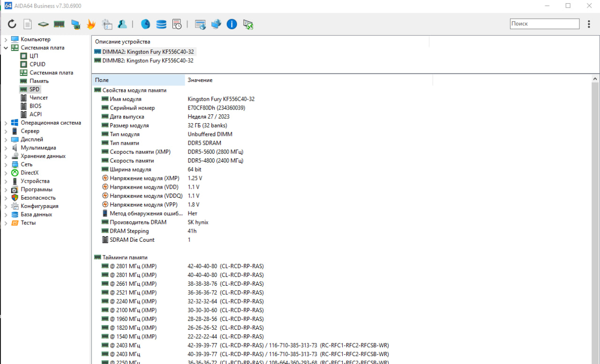Expand the Операционная система branch
This screenshot has width=600, height=364.
click(x=6, y=123)
